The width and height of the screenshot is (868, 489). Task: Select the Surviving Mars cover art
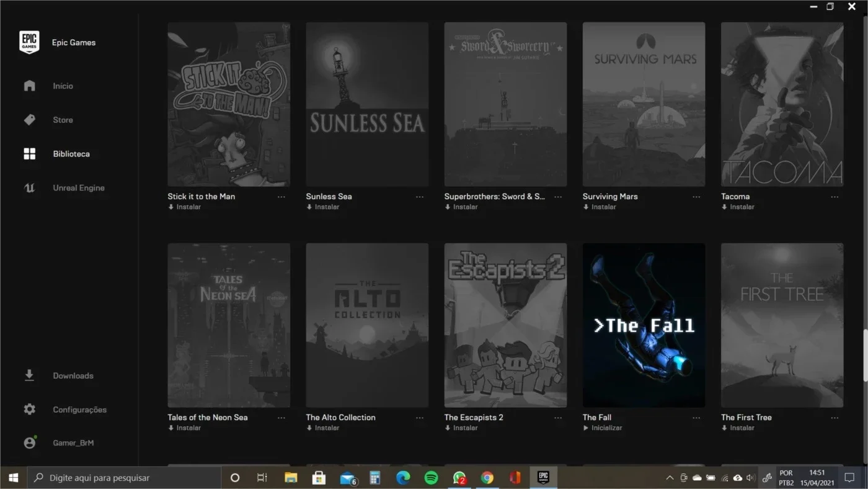click(644, 104)
